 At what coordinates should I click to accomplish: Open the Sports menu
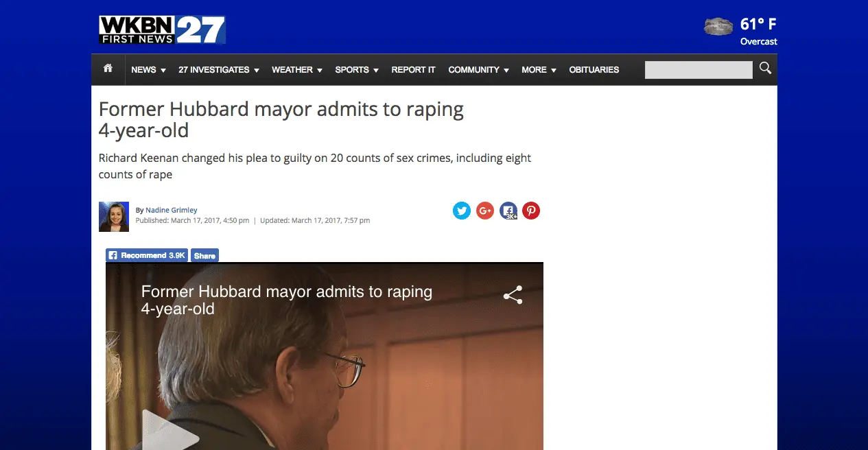[356, 70]
